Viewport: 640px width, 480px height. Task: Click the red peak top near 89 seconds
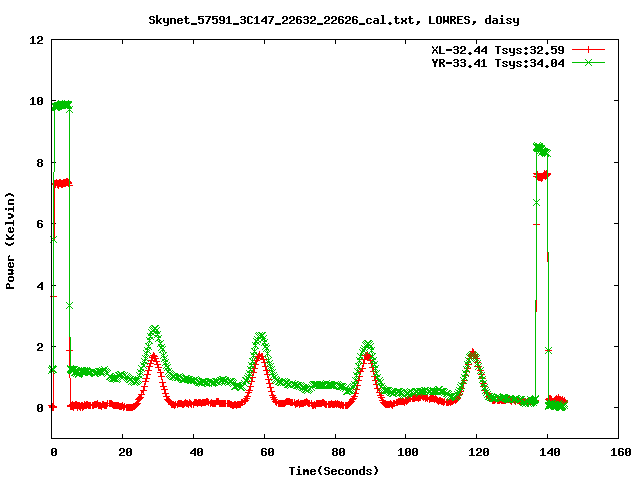(x=367, y=355)
